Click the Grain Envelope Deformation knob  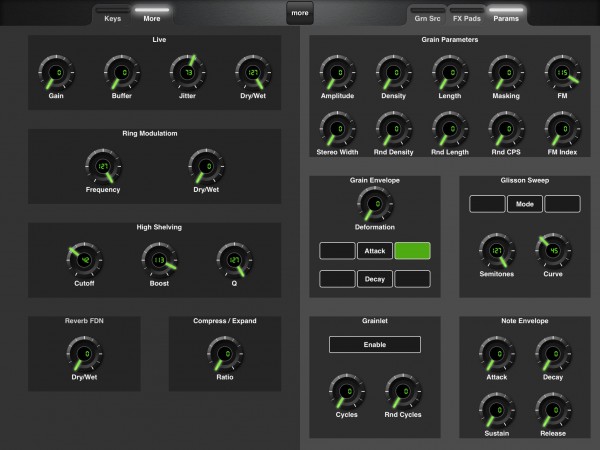pyautogui.click(x=375, y=204)
